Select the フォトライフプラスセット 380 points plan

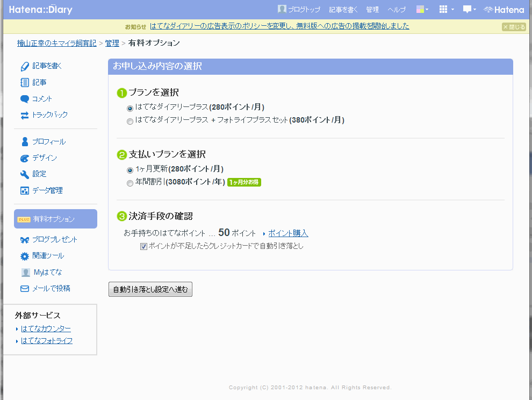[x=130, y=121]
